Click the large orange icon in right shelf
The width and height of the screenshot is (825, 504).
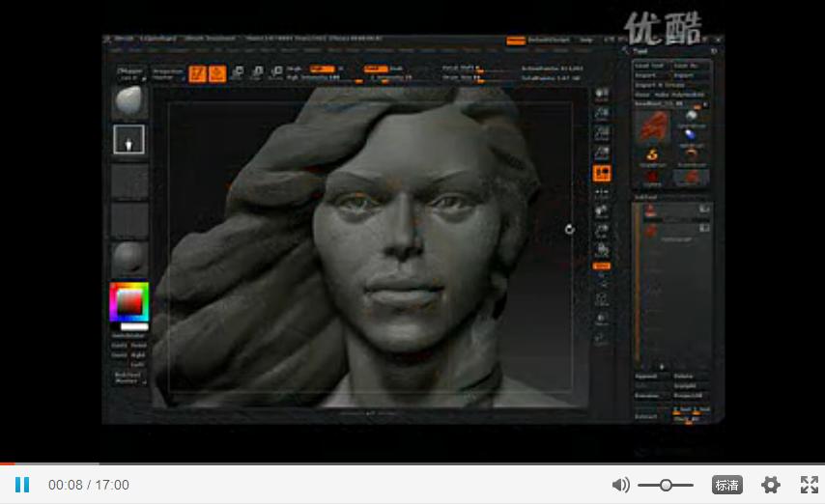coord(602,173)
